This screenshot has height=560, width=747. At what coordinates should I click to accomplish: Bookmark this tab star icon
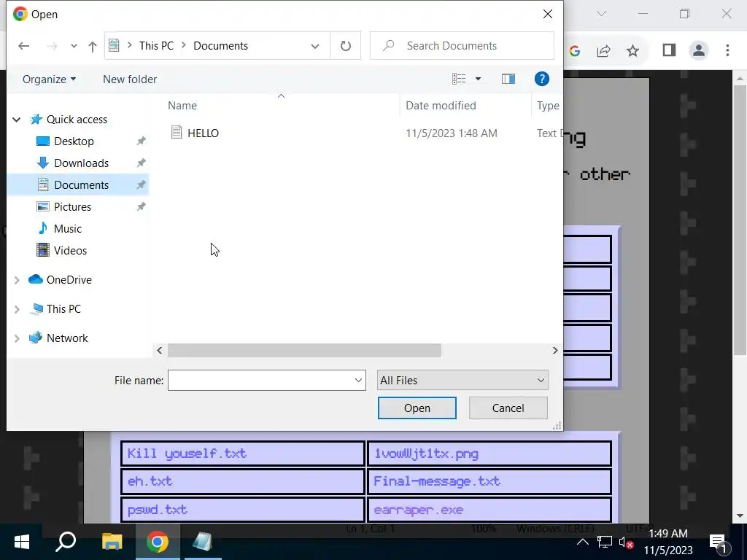[632, 50]
